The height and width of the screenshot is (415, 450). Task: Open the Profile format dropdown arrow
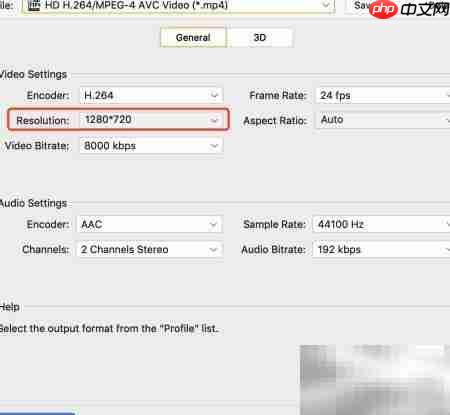coord(326,5)
